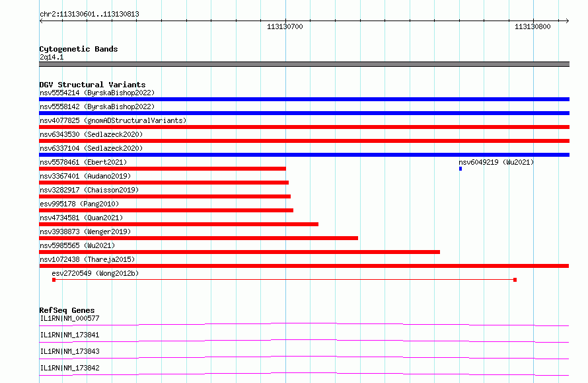This screenshot has height=383, width=588.
Task: Click the 113130800 ruler position label
Action: pyautogui.click(x=533, y=26)
